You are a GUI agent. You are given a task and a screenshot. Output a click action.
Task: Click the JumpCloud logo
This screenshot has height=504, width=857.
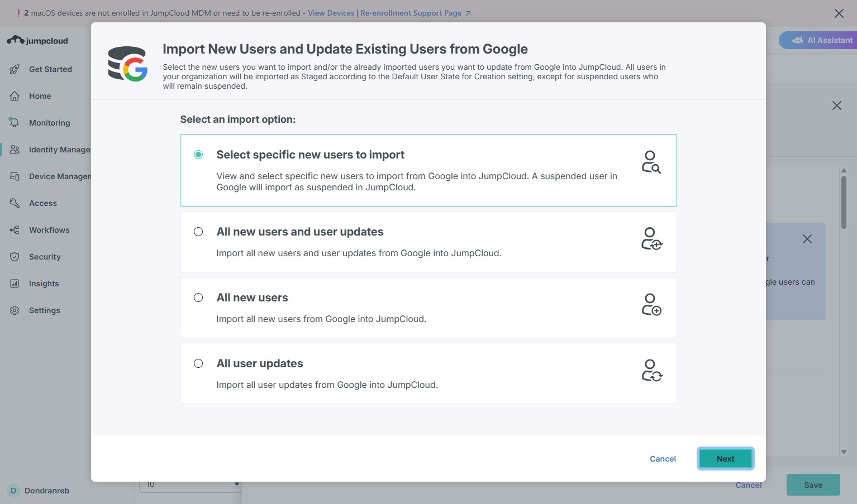click(x=37, y=40)
